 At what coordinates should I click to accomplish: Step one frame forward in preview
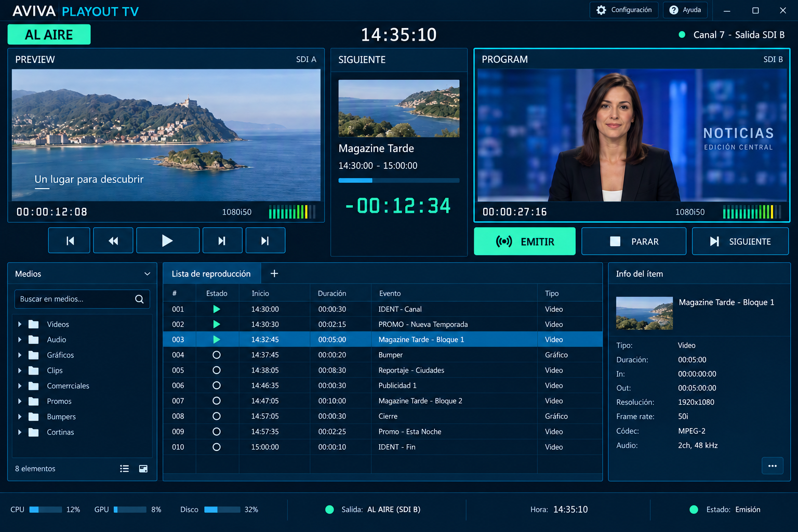click(x=222, y=241)
